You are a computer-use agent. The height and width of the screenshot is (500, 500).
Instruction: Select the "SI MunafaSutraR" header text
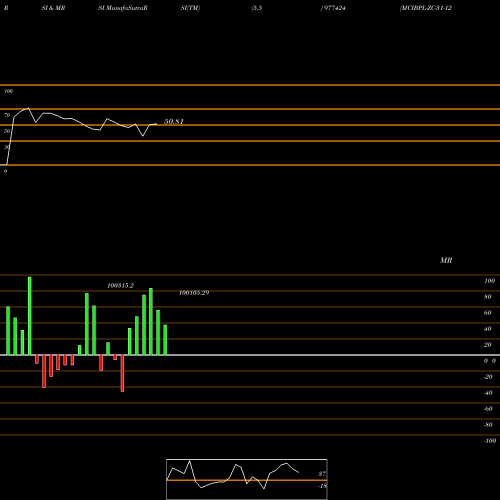[x=123, y=8]
